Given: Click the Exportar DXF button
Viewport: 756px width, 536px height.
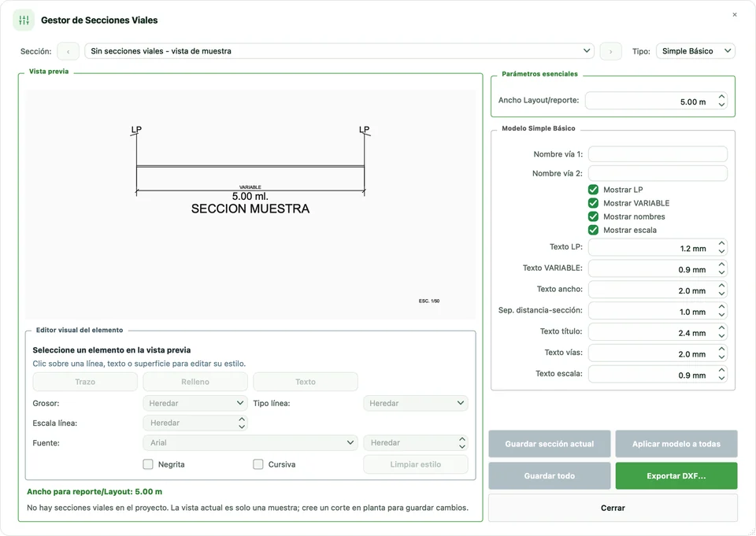Looking at the screenshot, I should click(676, 475).
